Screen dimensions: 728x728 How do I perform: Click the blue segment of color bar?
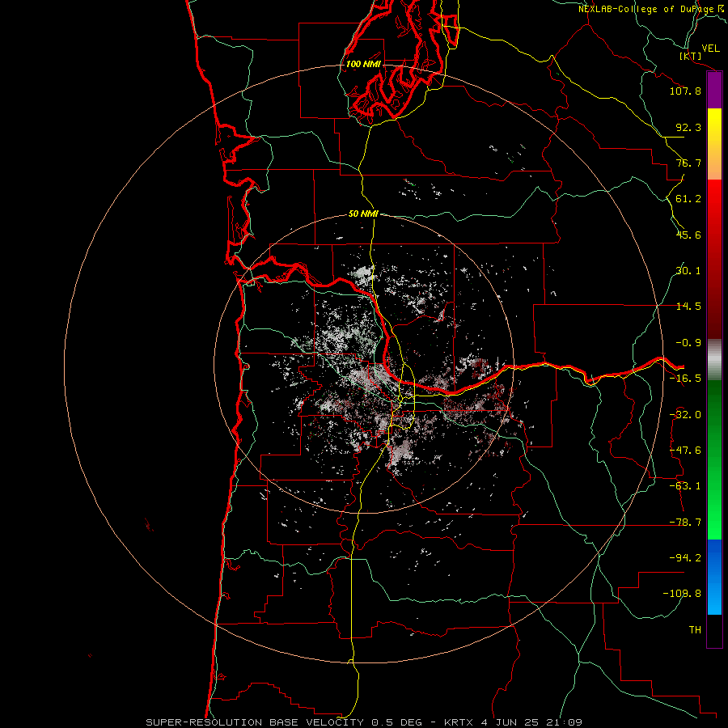[714, 577]
